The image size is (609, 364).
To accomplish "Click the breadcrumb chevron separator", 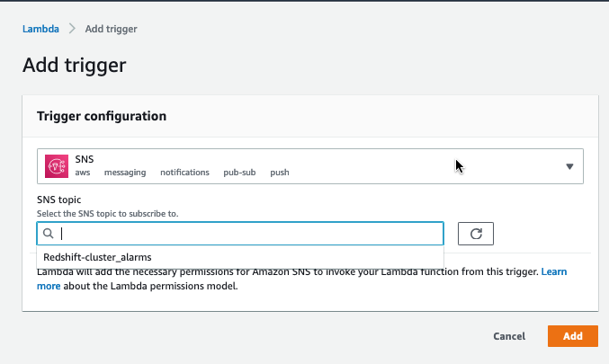I will coord(72,29).
